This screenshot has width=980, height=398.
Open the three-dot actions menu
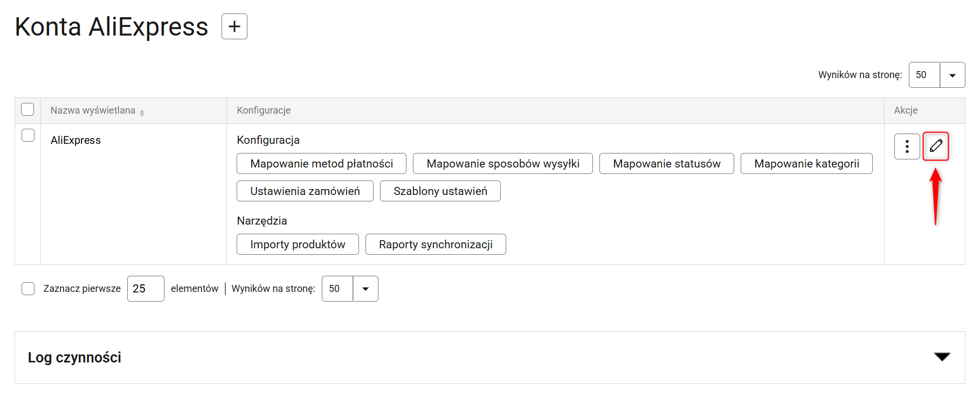[907, 146]
